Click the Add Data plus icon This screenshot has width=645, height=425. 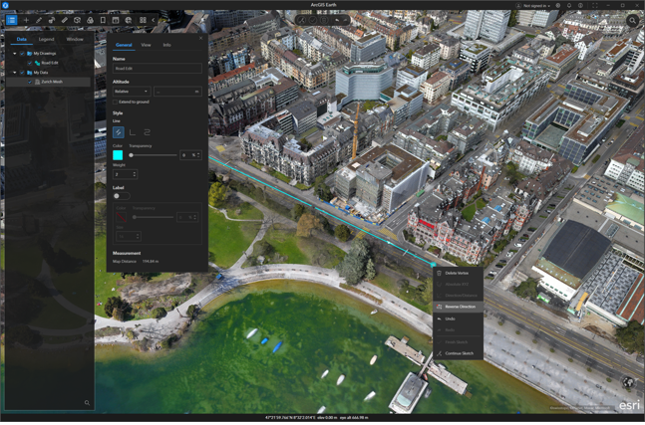click(25, 20)
